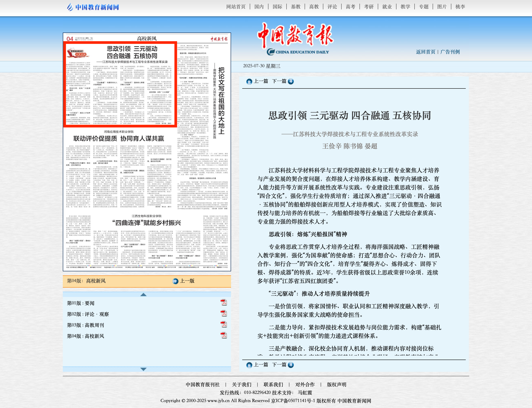This screenshot has height=408, width=532.
Task: Click the 中国教育新闻网 logo
Action: (93, 7)
